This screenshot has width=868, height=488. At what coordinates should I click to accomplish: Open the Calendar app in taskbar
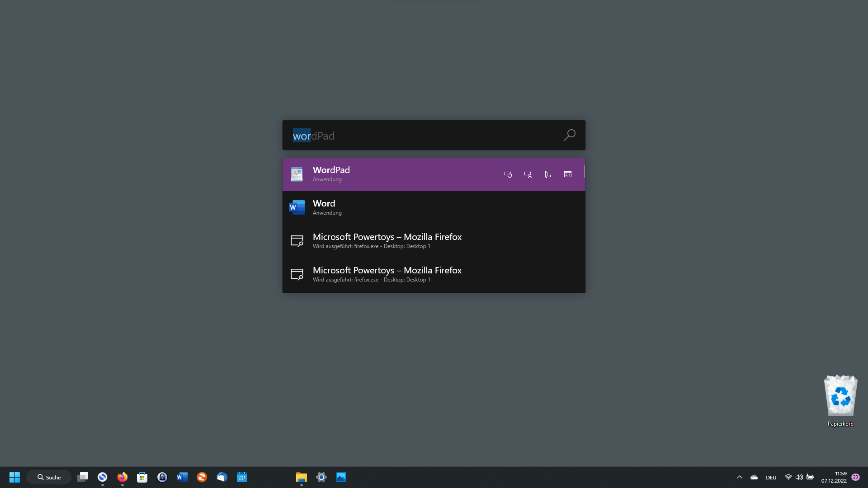[242, 477]
